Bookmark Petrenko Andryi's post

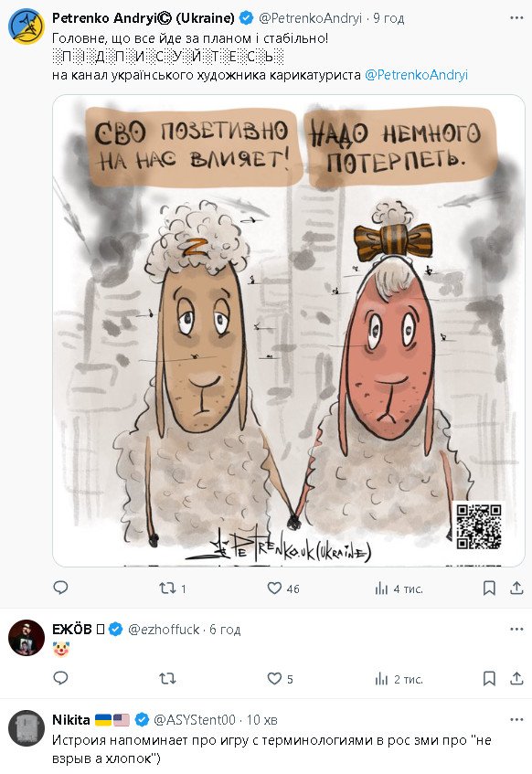[489, 588]
